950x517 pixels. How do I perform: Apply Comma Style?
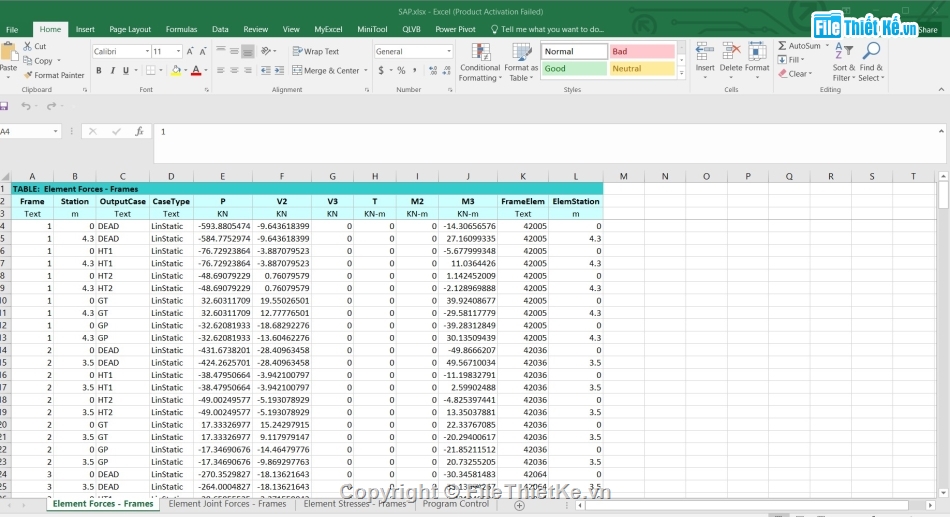click(415, 70)
